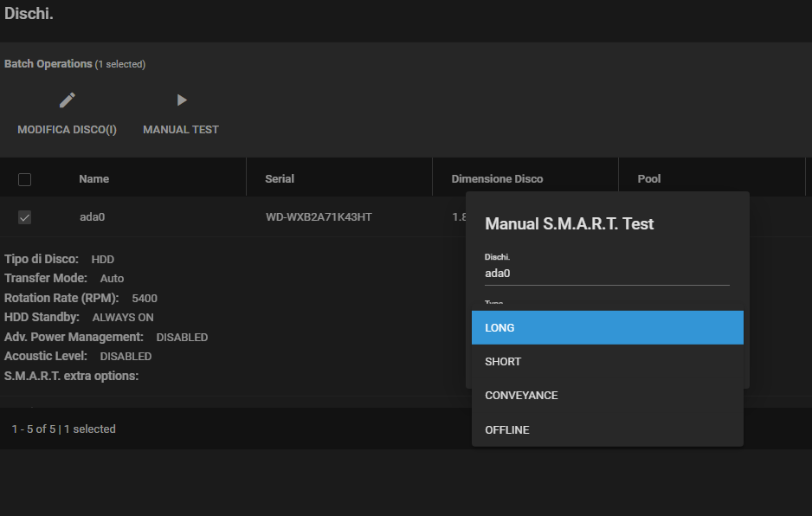Pick CONVEYANCE in the type dropdown
Screen dimensions: 812x516
pos(607,396)
